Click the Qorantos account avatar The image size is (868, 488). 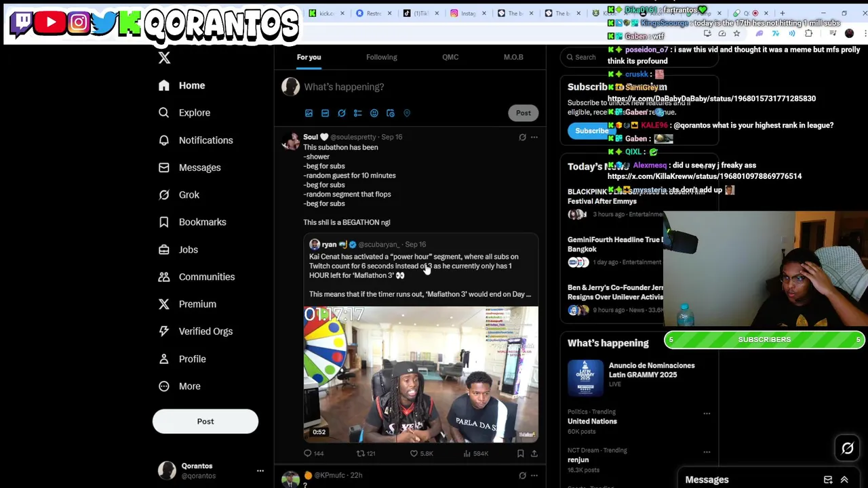(x=167, y=470)
